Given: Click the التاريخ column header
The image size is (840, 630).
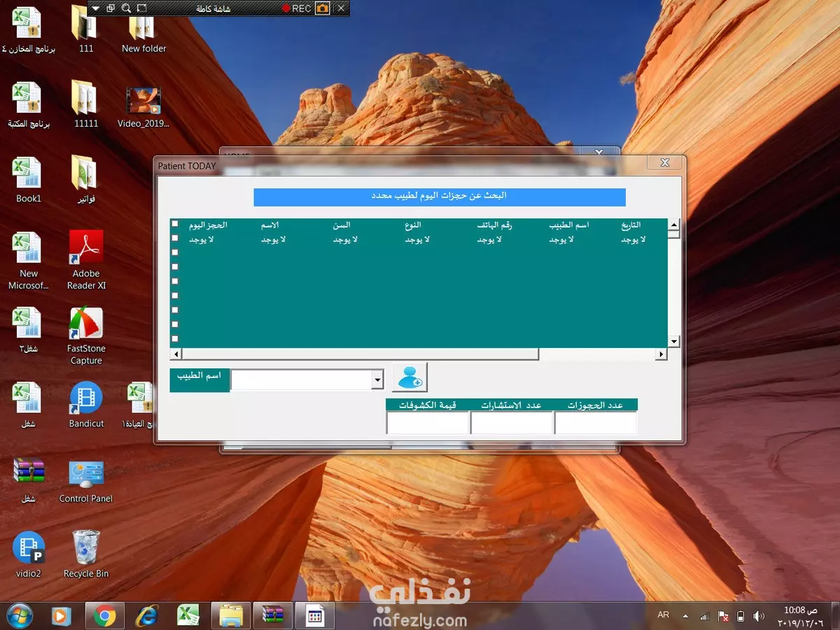Looking at the screenshot, I should tap(631, 225).
